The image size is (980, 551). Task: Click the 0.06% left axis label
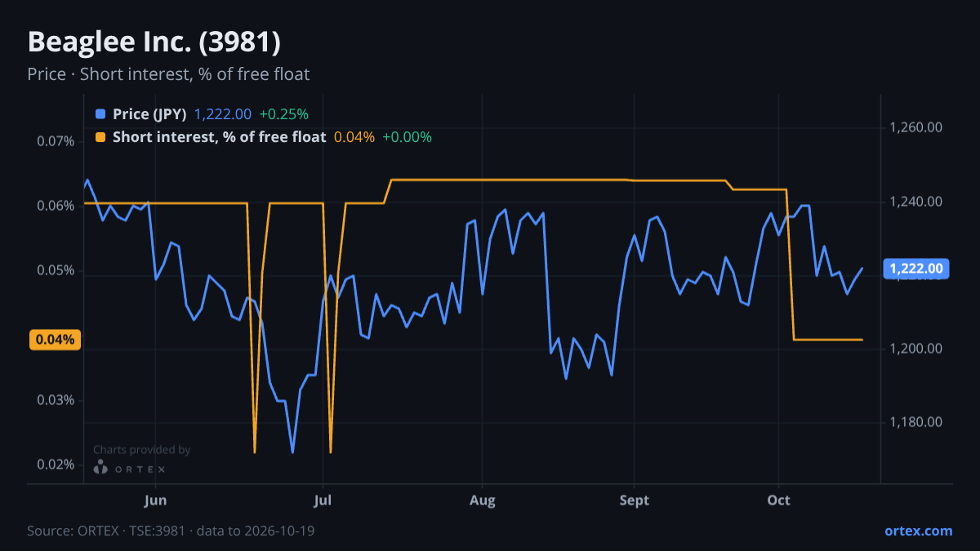(56, 206)
